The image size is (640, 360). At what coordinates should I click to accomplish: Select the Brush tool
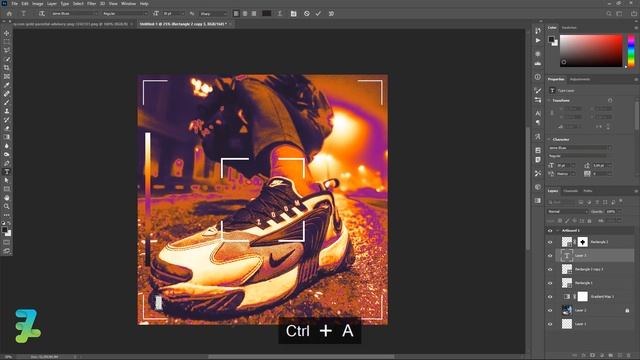(7, 102)
